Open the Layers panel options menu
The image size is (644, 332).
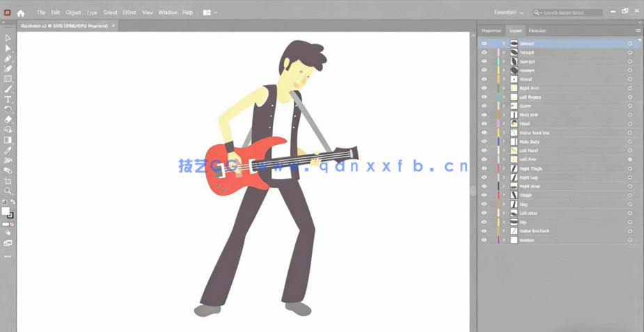coord(638,31)
